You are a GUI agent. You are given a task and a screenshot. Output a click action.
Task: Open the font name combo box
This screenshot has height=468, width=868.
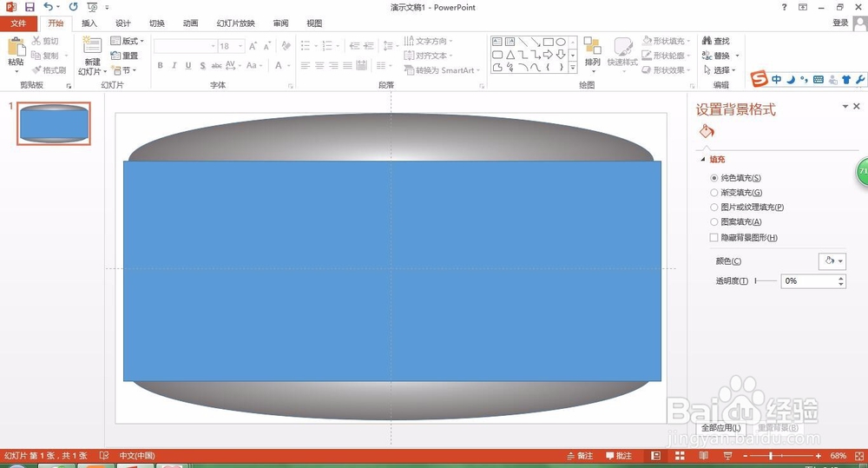pyautogui.click(x=185, y=46)
